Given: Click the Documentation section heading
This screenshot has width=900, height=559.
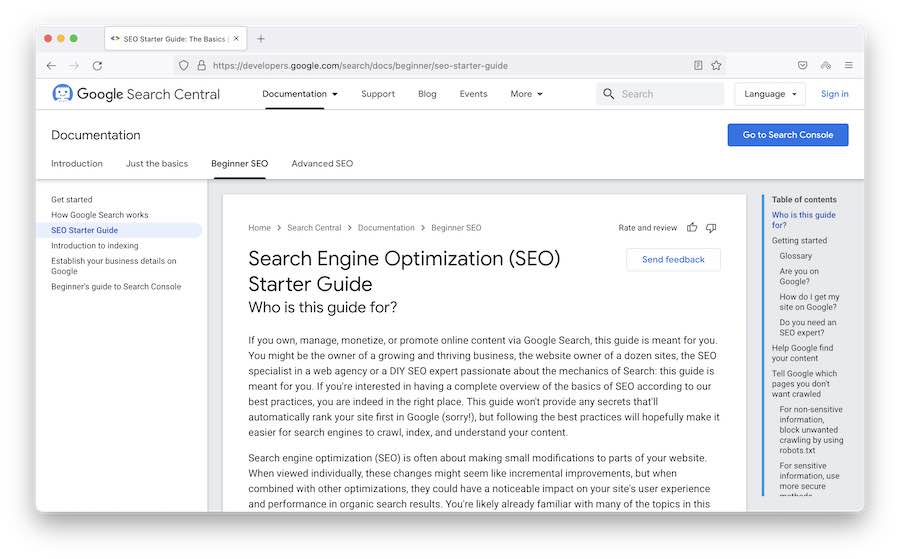Looking at the screenshot, I should point(96,135).
